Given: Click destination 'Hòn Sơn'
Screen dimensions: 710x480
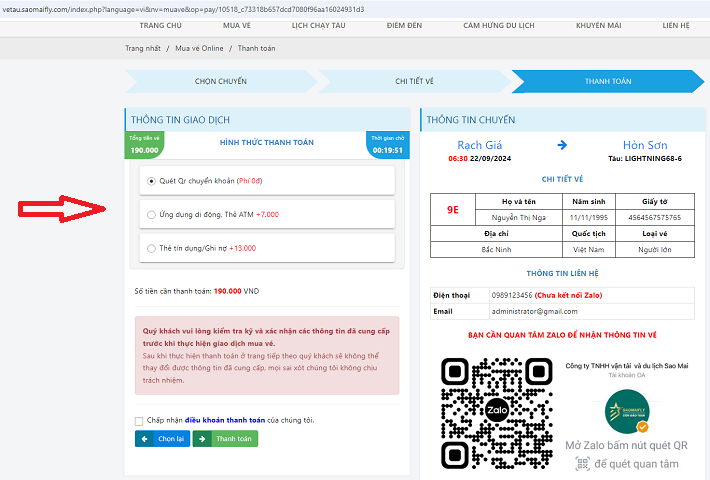Looking at the screenshot, I should click(645, 145).
